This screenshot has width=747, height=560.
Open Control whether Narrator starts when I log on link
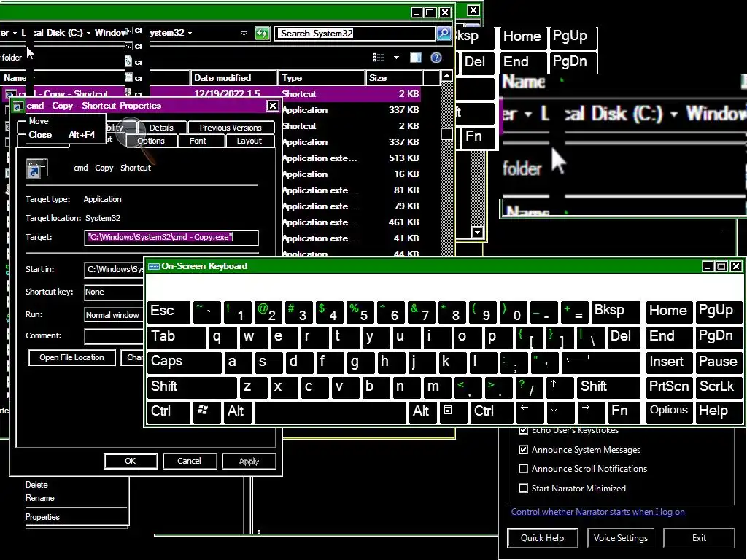(598, 512)
